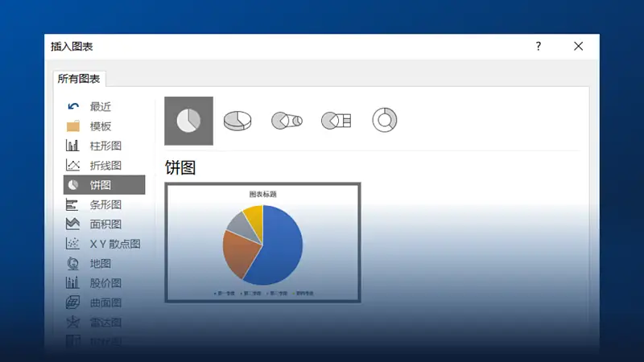Screen dimensions: 644x362
Task: Select the 曲面图 surface chart category
Action: click(x=105, y=302)
